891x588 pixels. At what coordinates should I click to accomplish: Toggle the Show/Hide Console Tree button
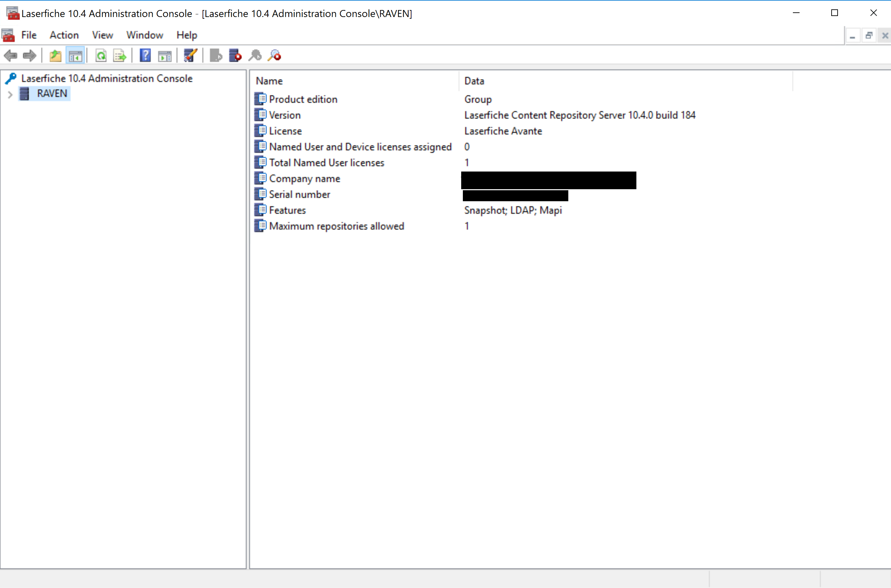pyautogui.click(x=75, y=56)
